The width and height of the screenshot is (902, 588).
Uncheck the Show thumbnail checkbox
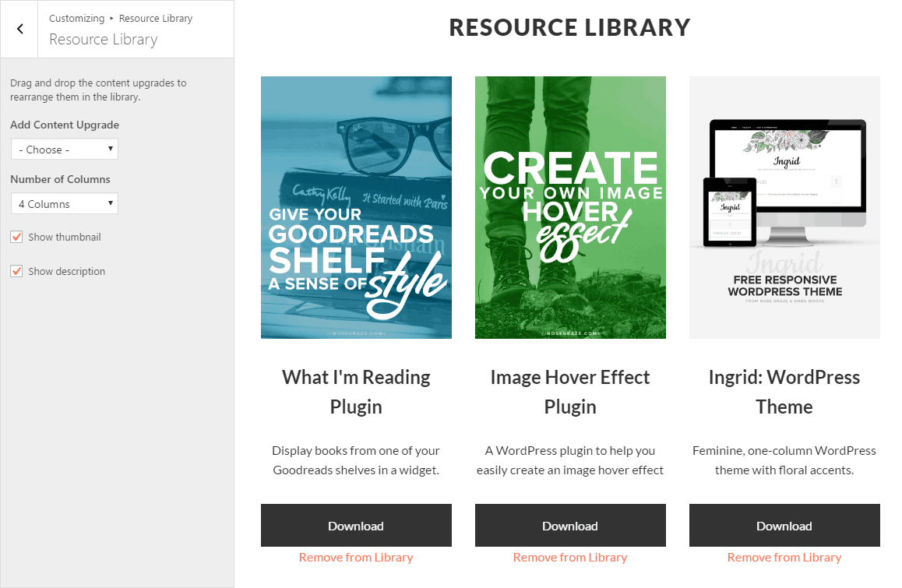tap(16, 237)
